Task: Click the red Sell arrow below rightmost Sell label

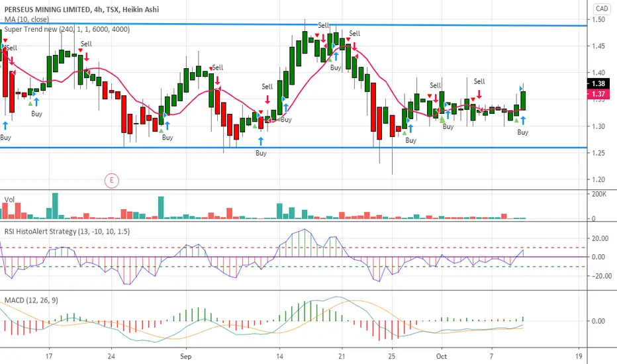Action: point(479,94)
